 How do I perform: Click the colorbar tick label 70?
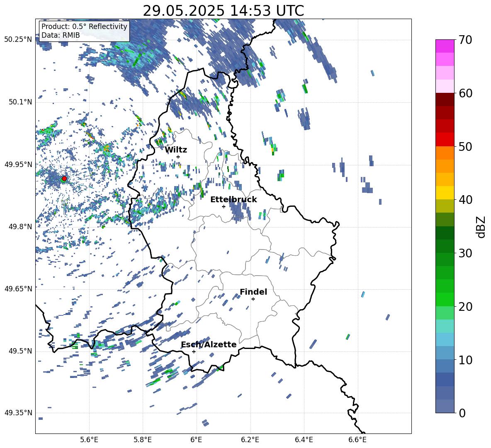[x=465, y=40]
